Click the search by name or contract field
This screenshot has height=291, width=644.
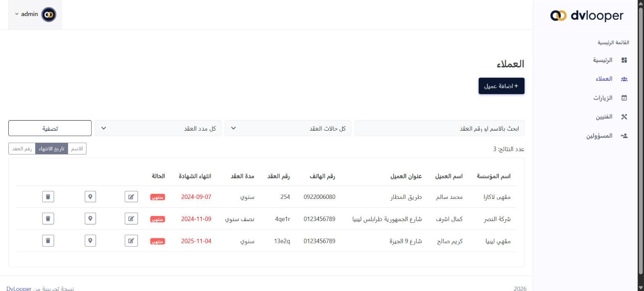click(x=439, y=128)
